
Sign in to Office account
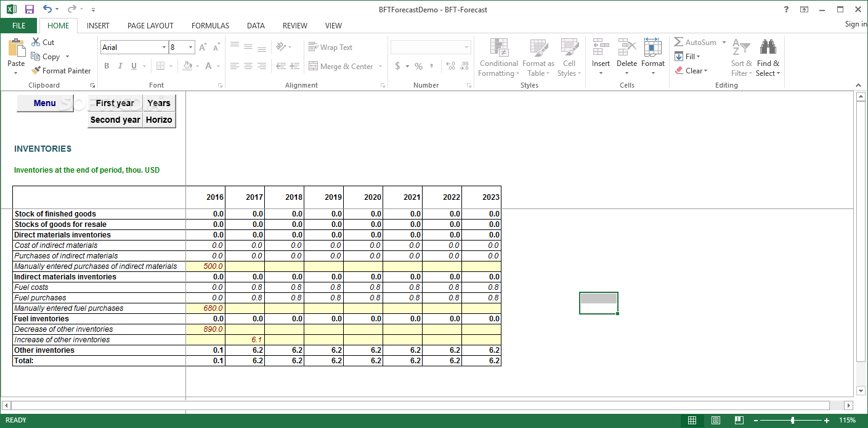(x=856, y=24)
